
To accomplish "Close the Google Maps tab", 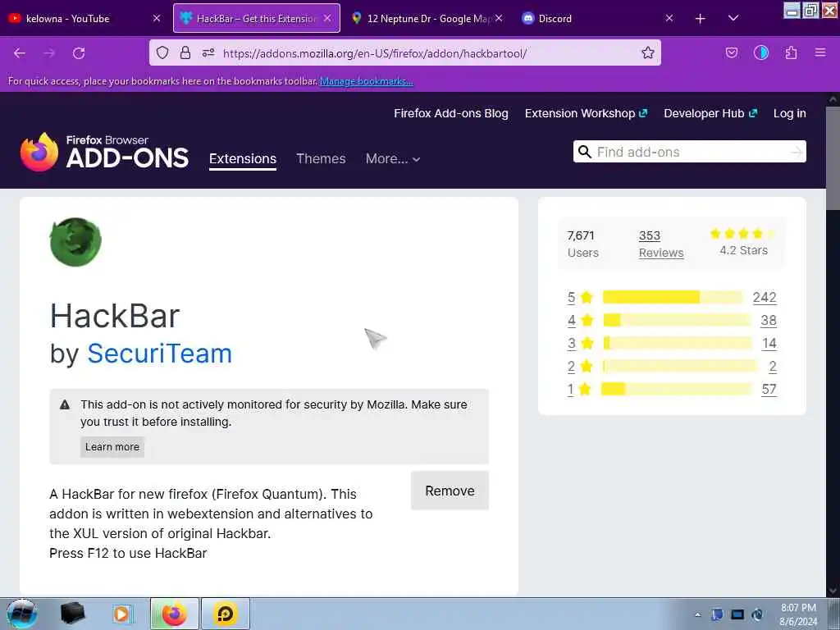I will (x=499, y=18).
